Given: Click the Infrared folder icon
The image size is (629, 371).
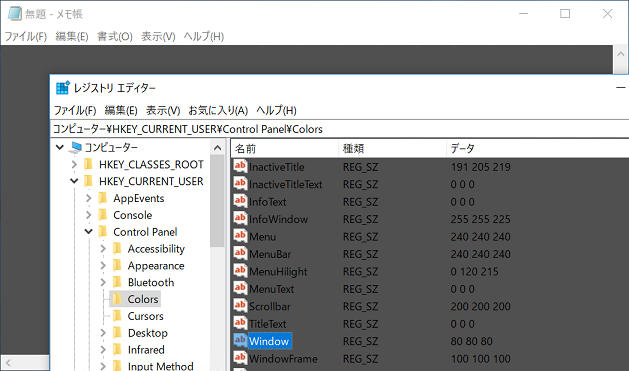Looking at the screenshot, I should click(x=118, y=350).
